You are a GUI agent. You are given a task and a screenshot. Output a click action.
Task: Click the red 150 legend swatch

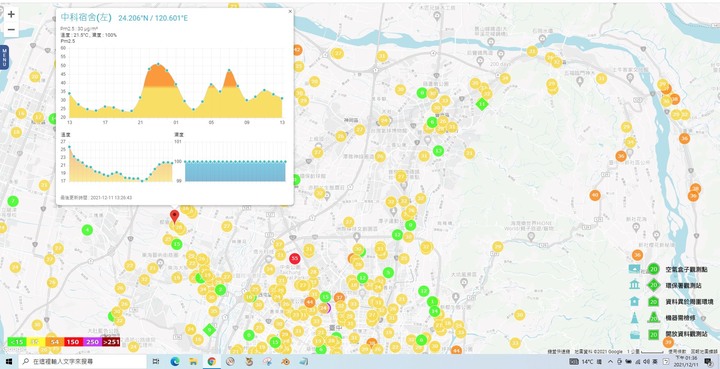coord(73,342)
